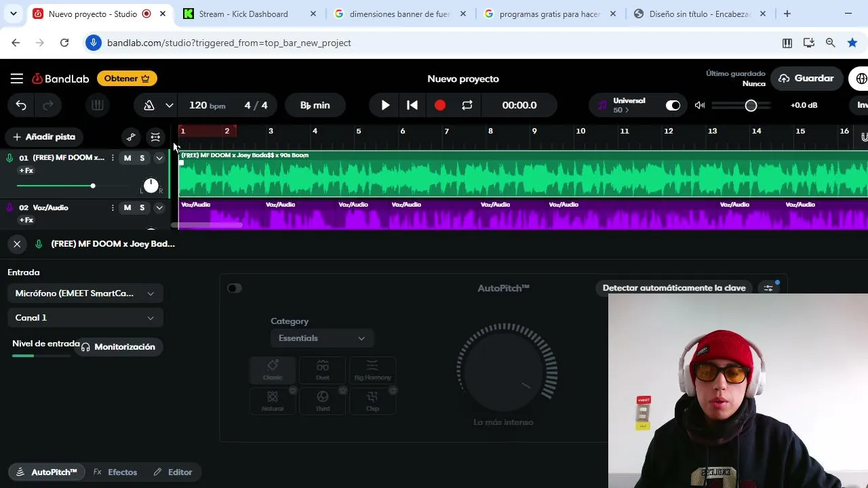Toggle the snap magnet icon on timeline
868x488 pixels.
[x=865, y=137]
